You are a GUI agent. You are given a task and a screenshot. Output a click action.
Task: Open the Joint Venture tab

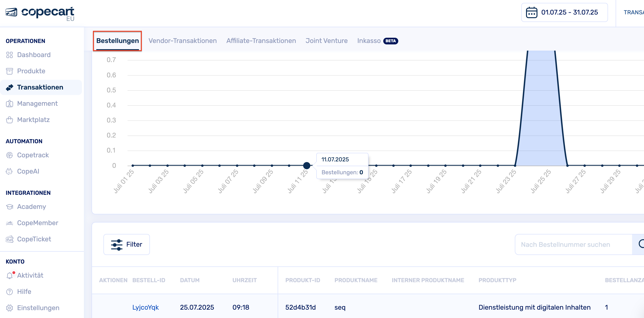click(x=326, y=41)
